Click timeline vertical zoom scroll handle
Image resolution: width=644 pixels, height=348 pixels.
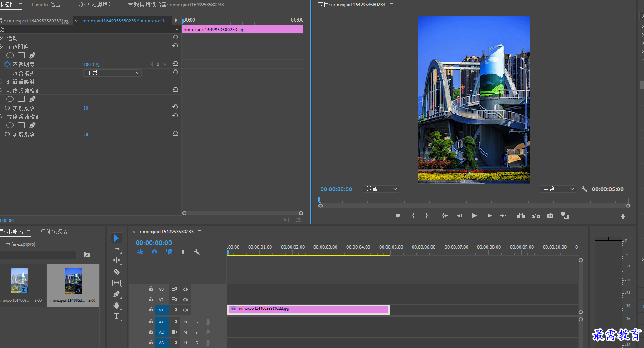coord(581,260)
